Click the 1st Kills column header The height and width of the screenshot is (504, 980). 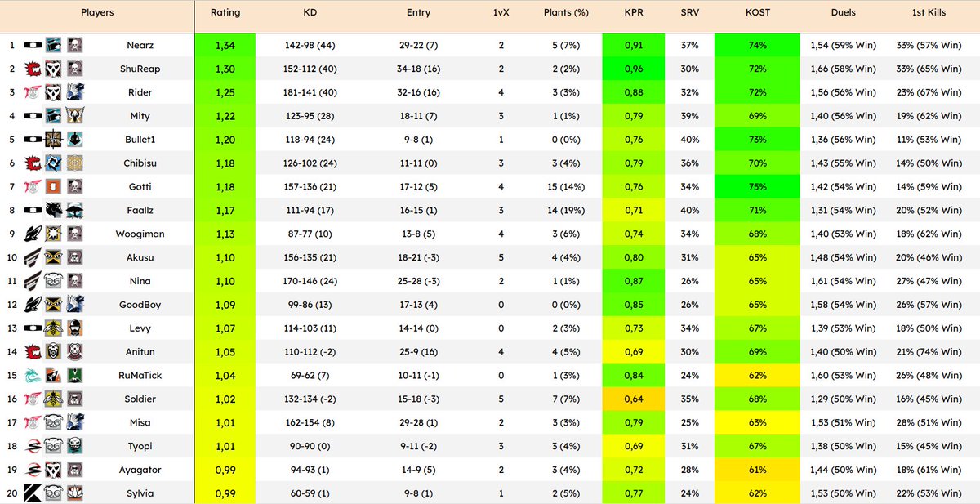coord(929,13)
